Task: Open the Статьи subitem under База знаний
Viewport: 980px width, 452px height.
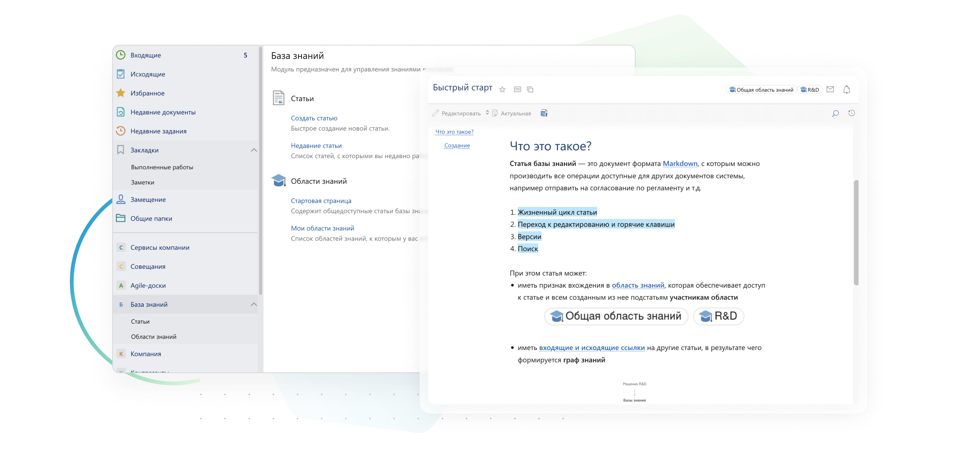Action: (140, 321)
